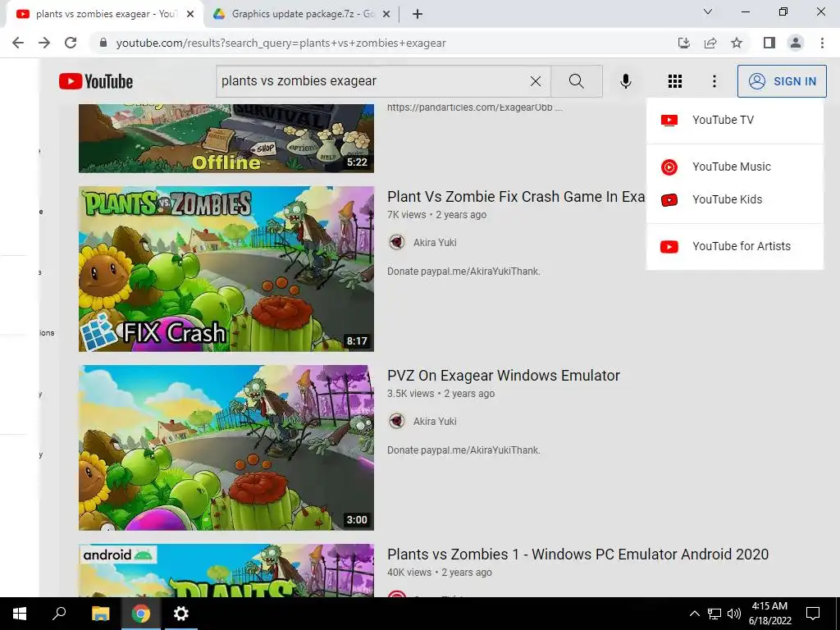The width and height of the screenshot is (840, 630).
Task: Choose YouTube Kids in apps menu
Action: 734,199
